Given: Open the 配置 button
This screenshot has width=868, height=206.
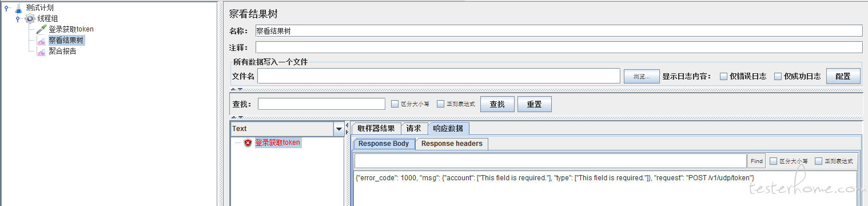Looking at the screenshot, I should click(x=843, y=76).
